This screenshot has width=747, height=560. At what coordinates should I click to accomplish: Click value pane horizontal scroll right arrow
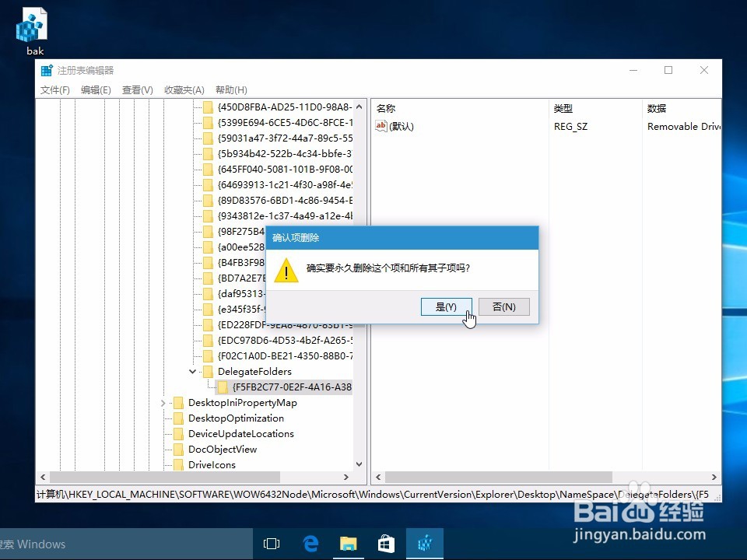714,477
